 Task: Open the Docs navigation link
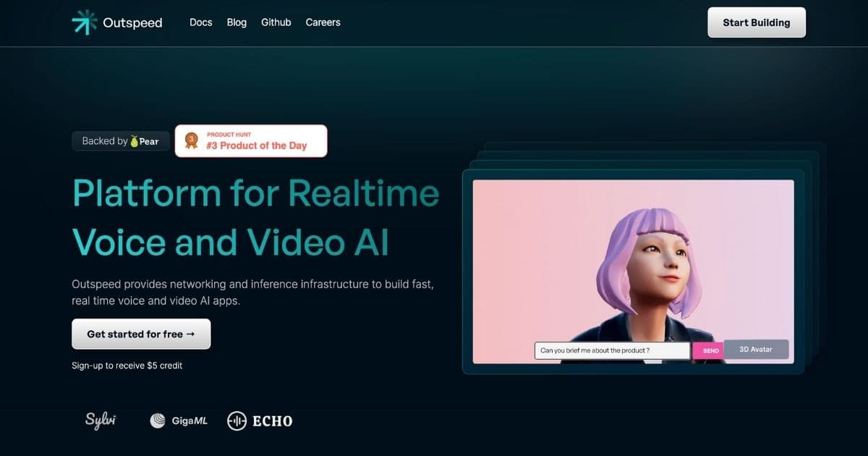click(201, 22)
